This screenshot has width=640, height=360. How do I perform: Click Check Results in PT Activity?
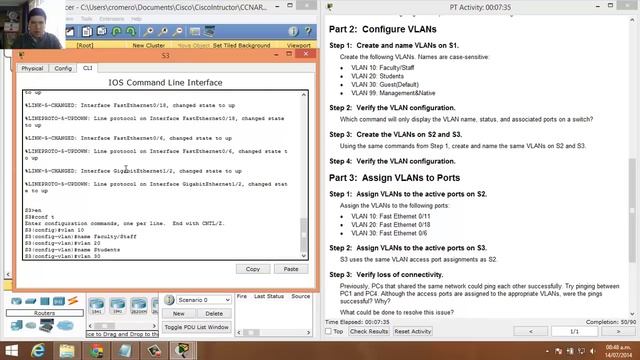[x=369, y=331]
